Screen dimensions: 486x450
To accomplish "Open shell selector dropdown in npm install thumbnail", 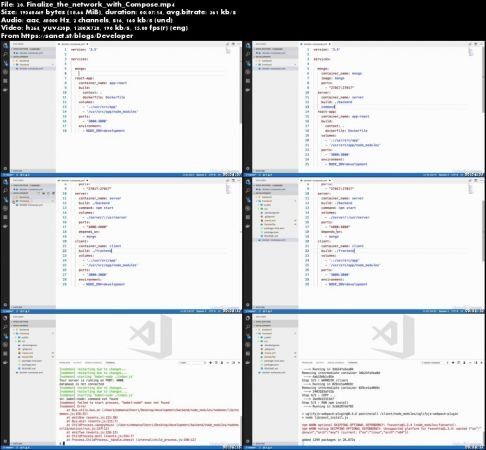I will point(435,362).
